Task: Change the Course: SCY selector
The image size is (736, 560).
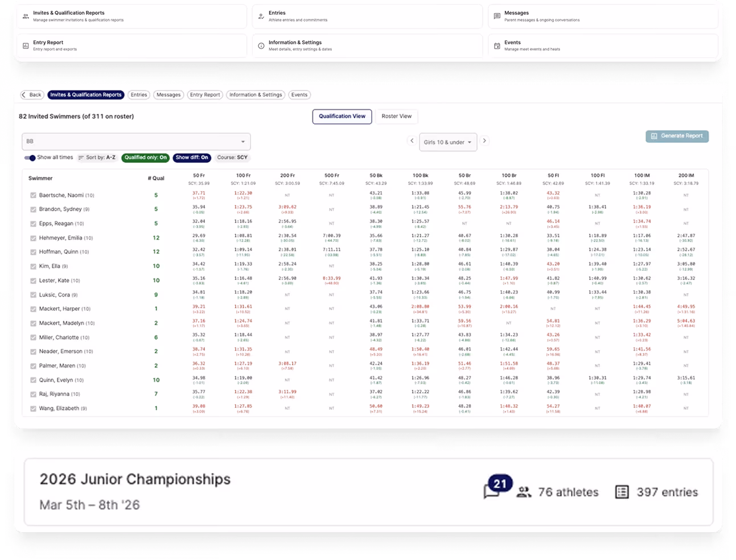Action: pos(232,158)
